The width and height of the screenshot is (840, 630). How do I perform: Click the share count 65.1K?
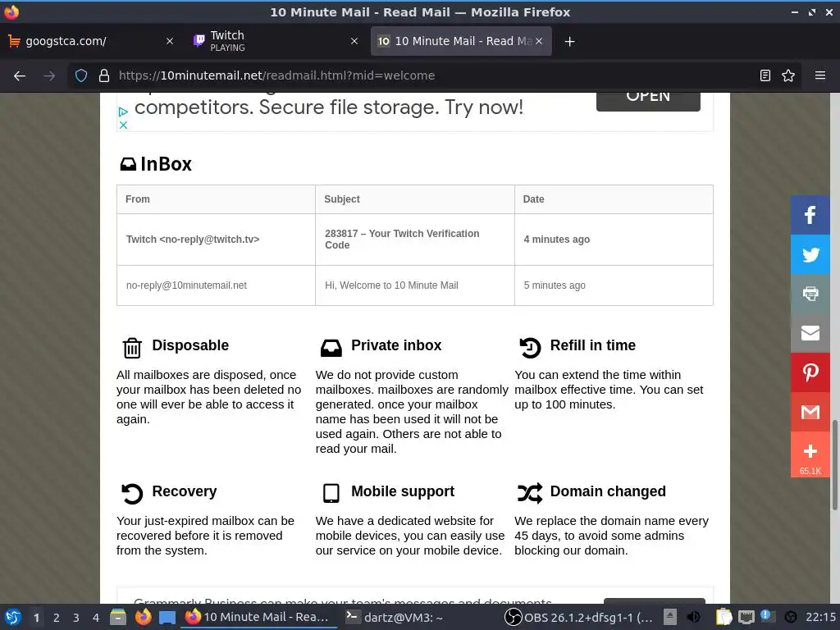[810, 472]
